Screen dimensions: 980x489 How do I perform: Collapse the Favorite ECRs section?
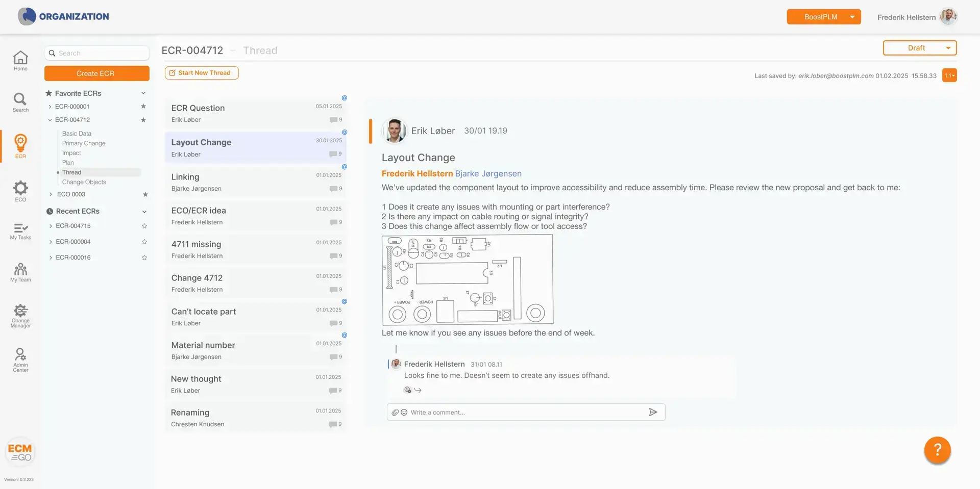point(143,93)
